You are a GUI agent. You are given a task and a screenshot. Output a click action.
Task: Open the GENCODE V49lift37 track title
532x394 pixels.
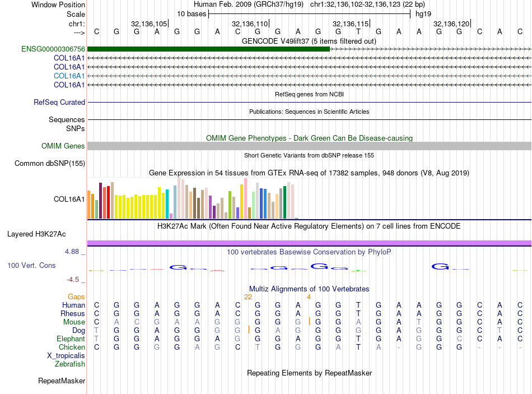[309, 41]
